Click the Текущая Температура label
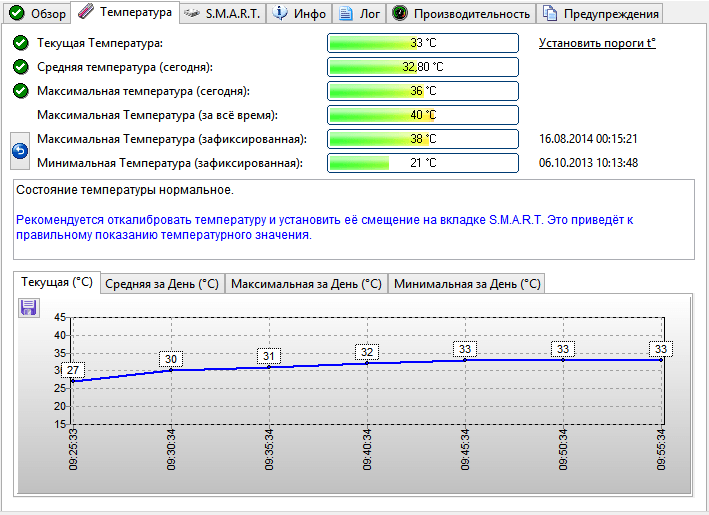 [x=100, y=43]
